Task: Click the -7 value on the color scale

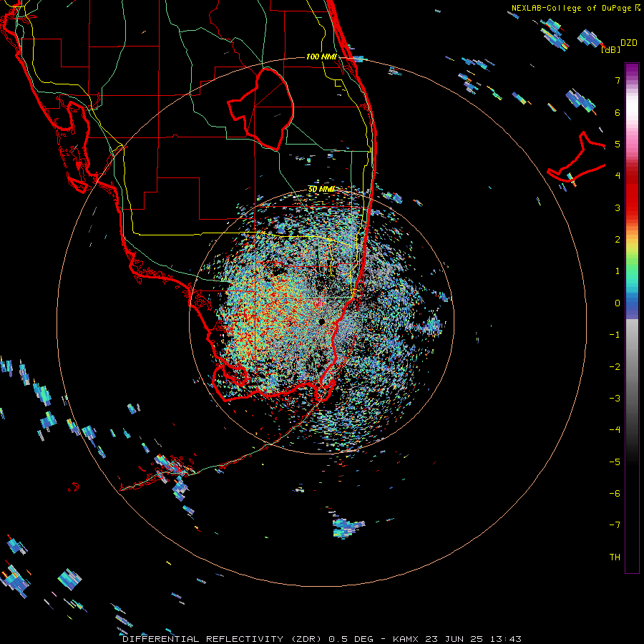Action: click(x=615, y=525)
